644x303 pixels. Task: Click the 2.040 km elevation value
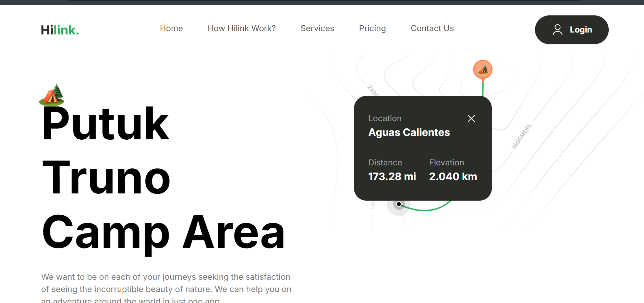tap(453, 177)
